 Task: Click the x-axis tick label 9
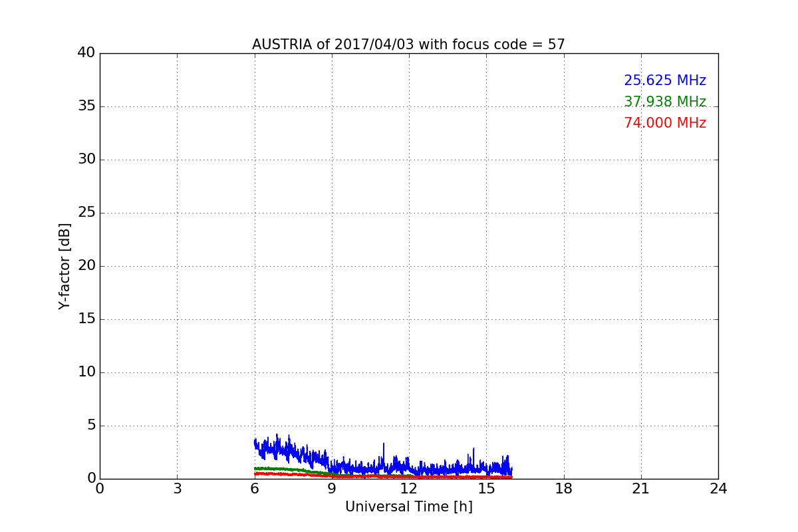coord(331,489)
